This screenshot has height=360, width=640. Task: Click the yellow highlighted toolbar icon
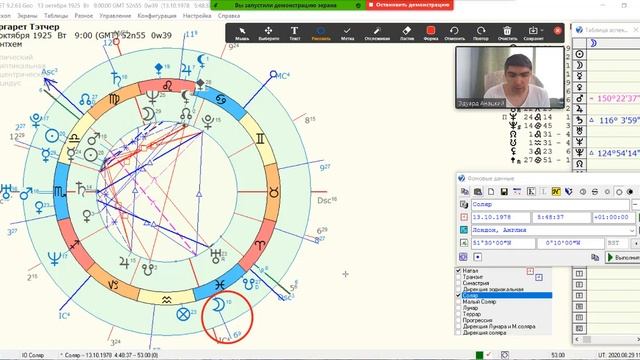click(x=556, y=191)
